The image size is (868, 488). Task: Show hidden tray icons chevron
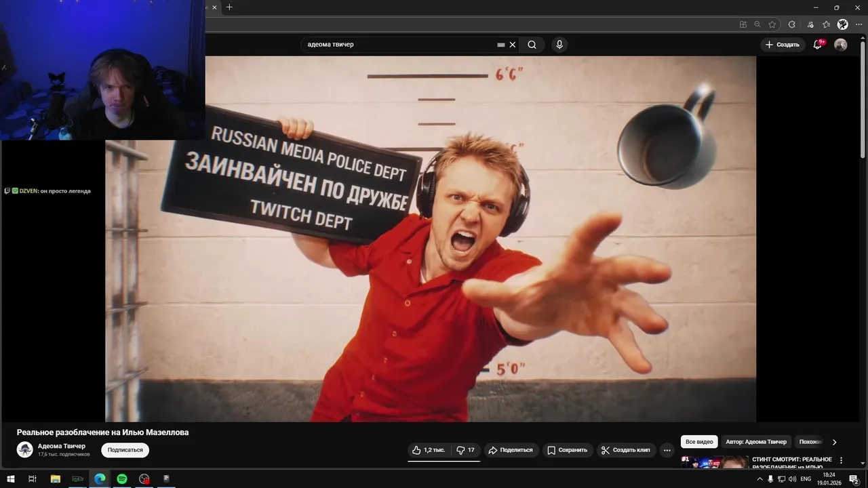759,479
